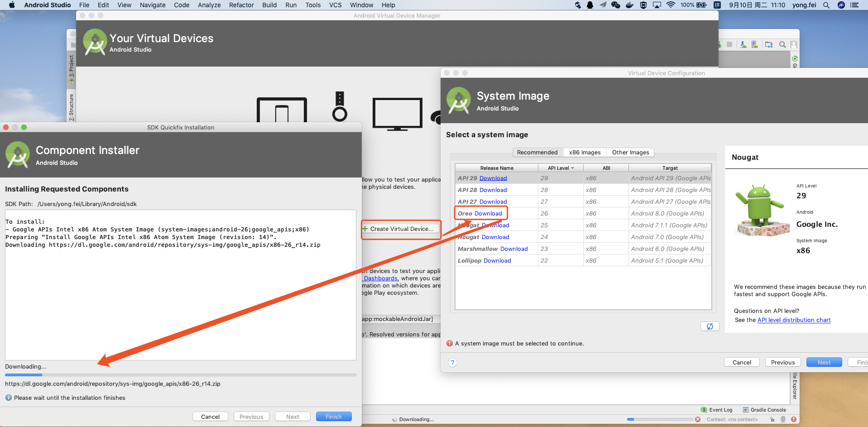
Task: Open Notification Center list icon
Action: point(854,5)
